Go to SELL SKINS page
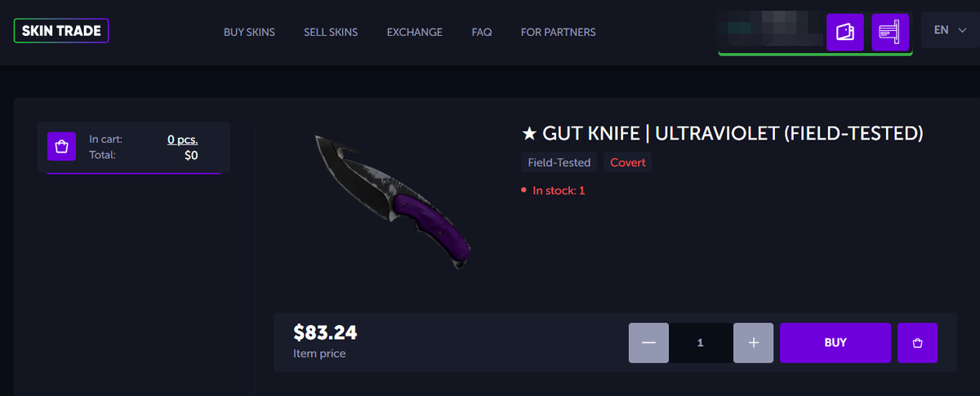Image resolution: width=980 pixels, height=396 pixels. point(331,33)
